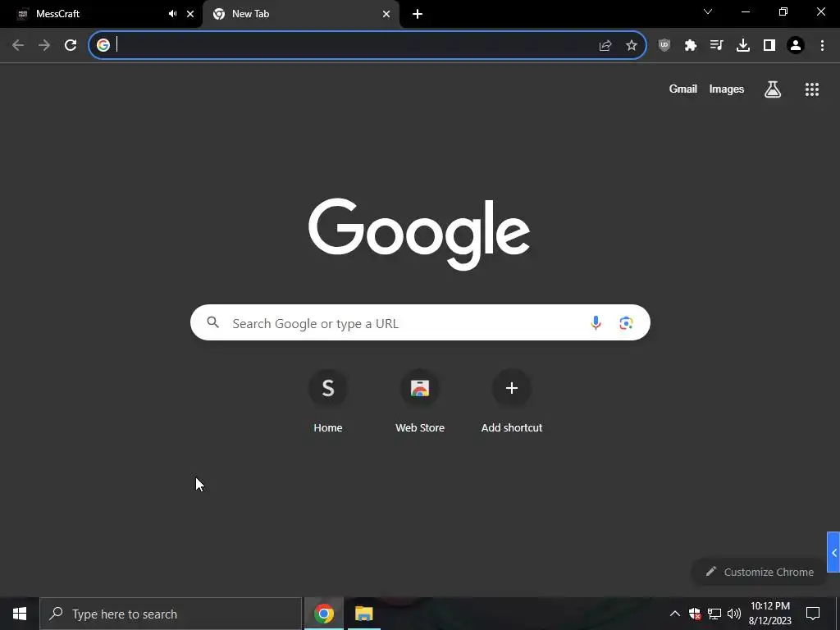Open network settings tray icon
This screenshot has height=630, width=840.
coord(714,614)
